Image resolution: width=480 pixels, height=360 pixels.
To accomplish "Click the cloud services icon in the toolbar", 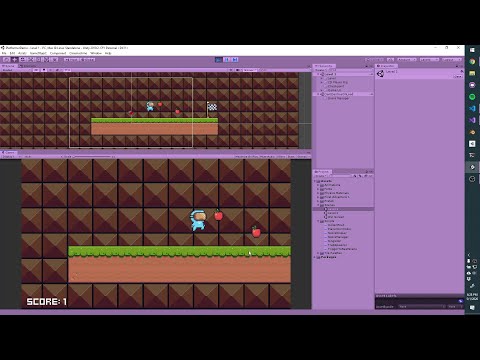I will 391,60.
